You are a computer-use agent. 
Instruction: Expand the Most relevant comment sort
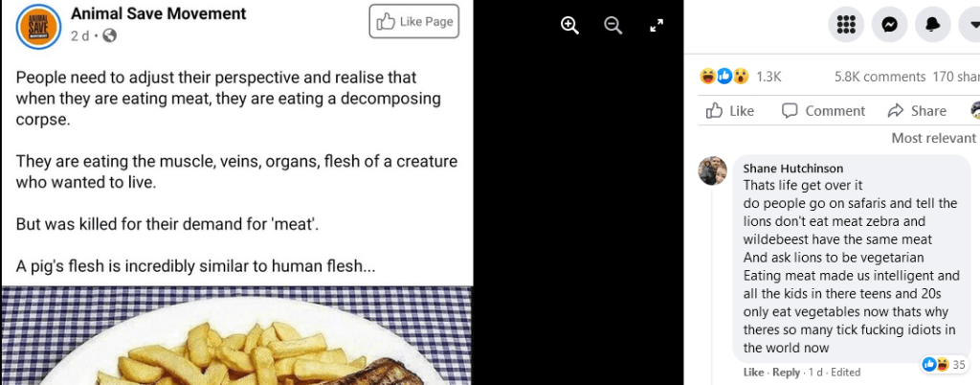click(933, 138)
